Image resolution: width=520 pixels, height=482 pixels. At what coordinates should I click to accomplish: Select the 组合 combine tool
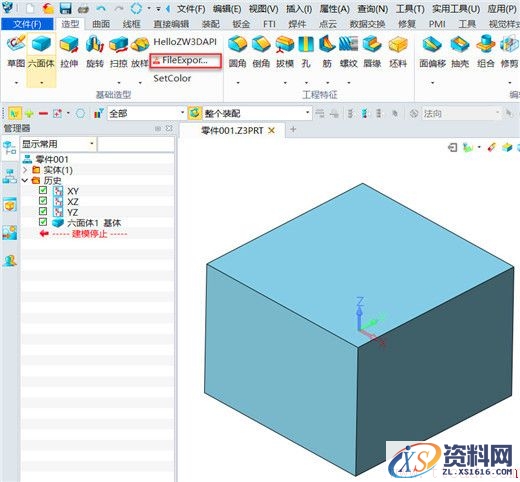(485, 52)
